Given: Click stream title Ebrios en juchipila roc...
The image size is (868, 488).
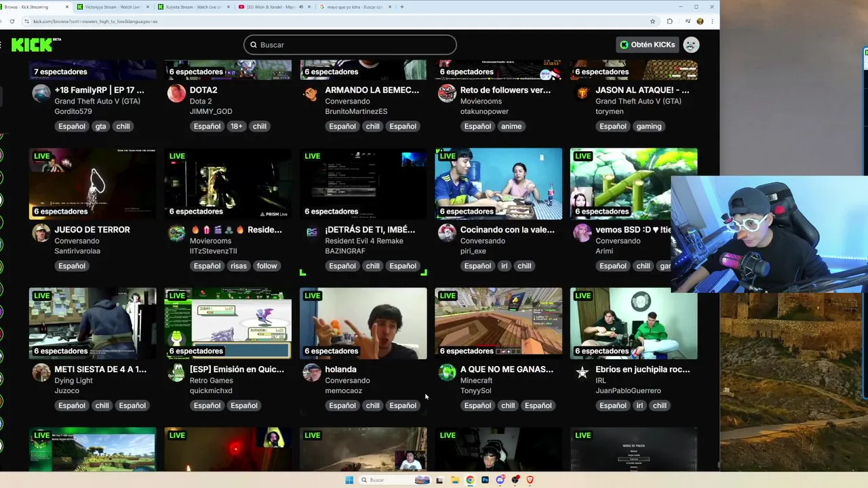Looking at the screenshot, I should tap(642, 369).
